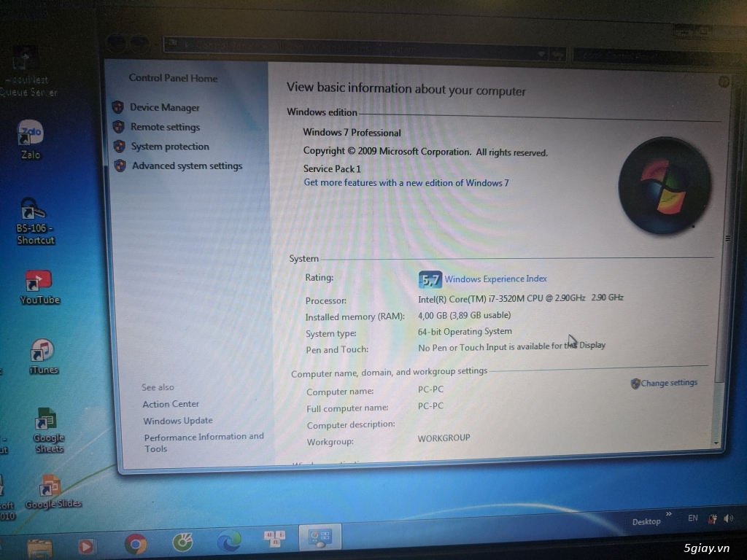
Task: Open Advanced system settings
Action: pos(187,166)
